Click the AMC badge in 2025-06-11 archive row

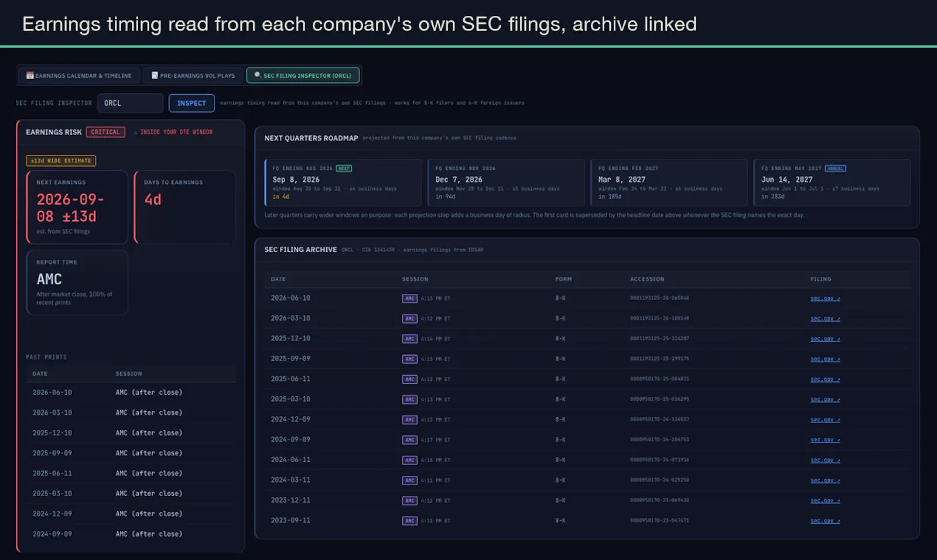(x=409, y=379)
